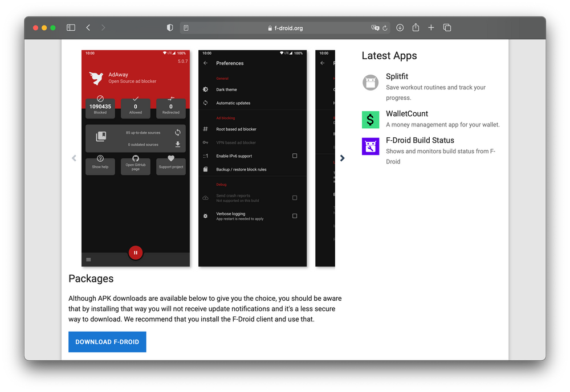Click the Packages heading
The height and width of the screenshot is (392, 570).
[91, 279]
